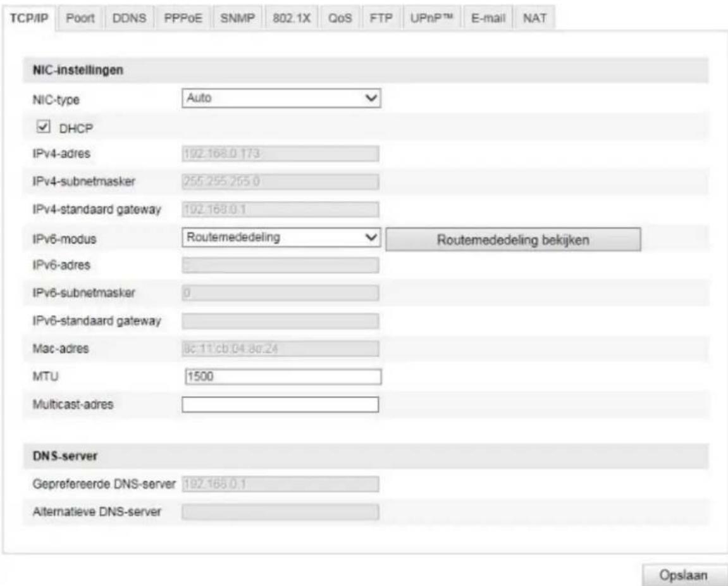Click Routemededeling bekijken button
This screenshot has width=728, height=586.
[x=513, y=240]
